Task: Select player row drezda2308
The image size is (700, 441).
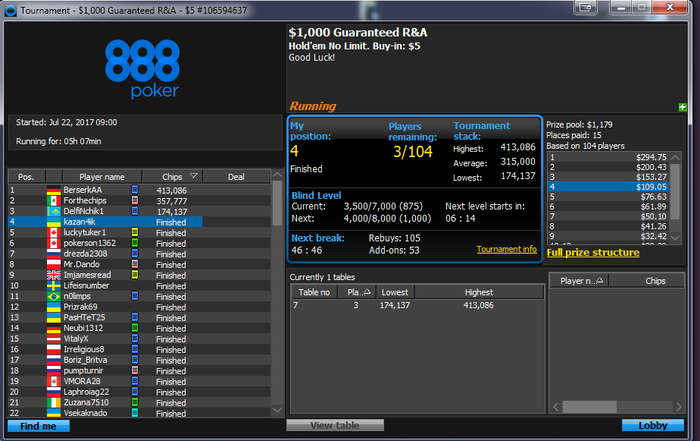Action: pos(139,254)
